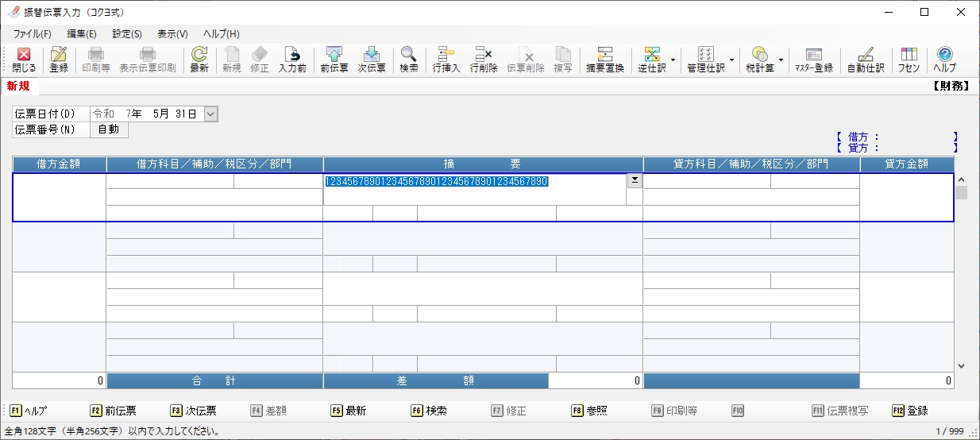Go to previous voucher with 前伝票 icon
Image resolution: width=980 pixels, height=440 pixels.
click(334, 60)
